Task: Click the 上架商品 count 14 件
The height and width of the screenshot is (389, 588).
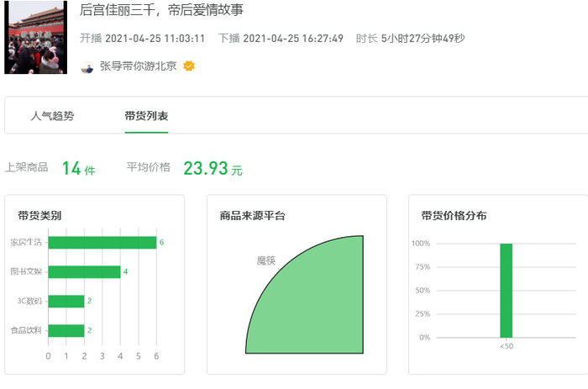Action: 78,168
